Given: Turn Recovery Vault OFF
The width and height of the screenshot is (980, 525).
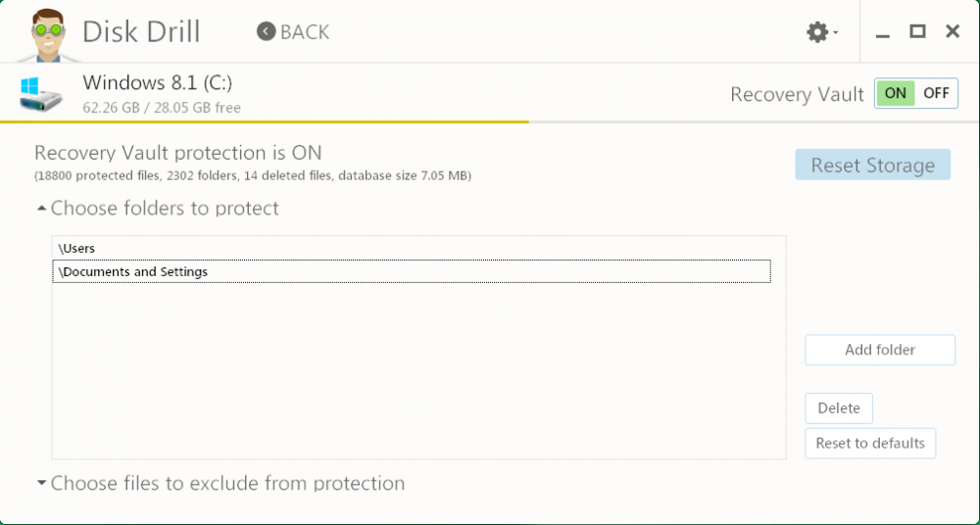Looking at the screenshot, I should [x=936, y=94].
